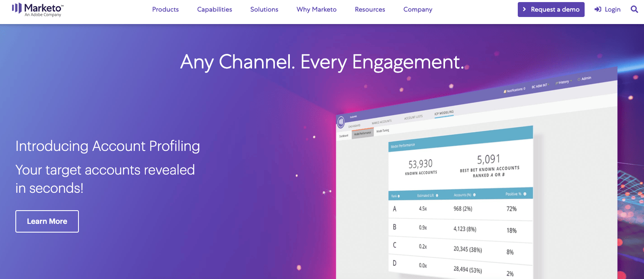644x279 pixels.
Task: Click the Marketo logo in the header
Action: pos(37,10)
